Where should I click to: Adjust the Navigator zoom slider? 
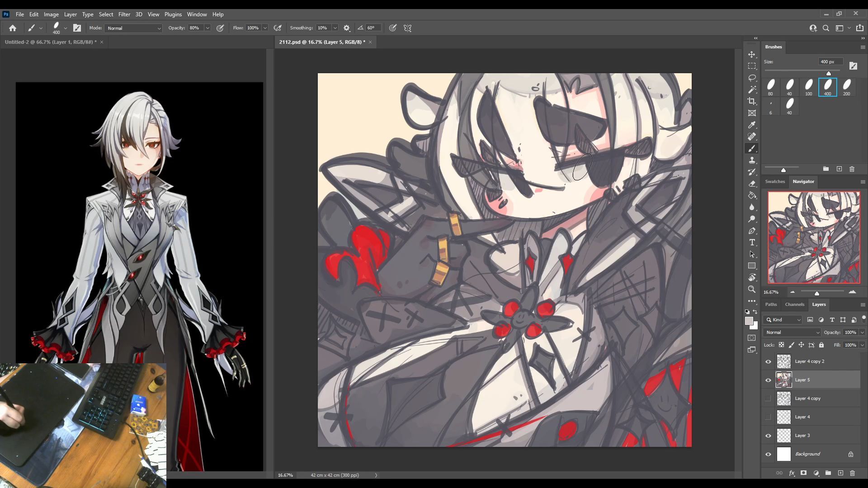point(817,293)
